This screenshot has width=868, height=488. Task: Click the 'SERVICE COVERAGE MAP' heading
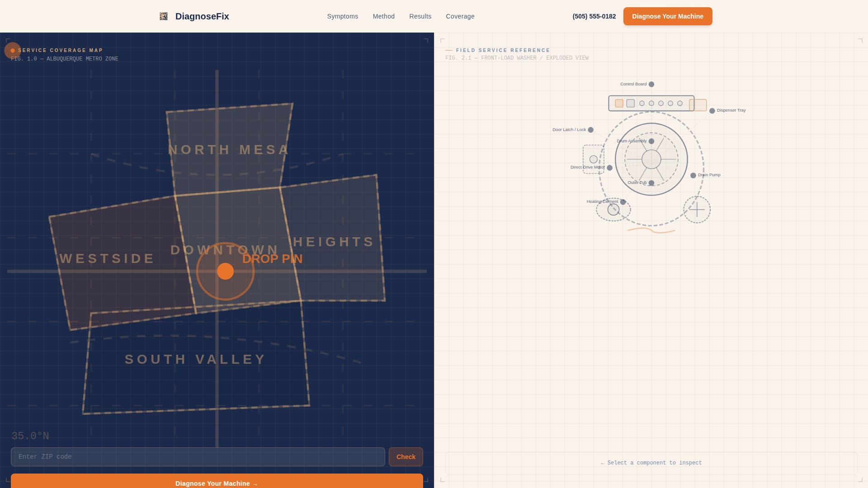tap(61, 50)
